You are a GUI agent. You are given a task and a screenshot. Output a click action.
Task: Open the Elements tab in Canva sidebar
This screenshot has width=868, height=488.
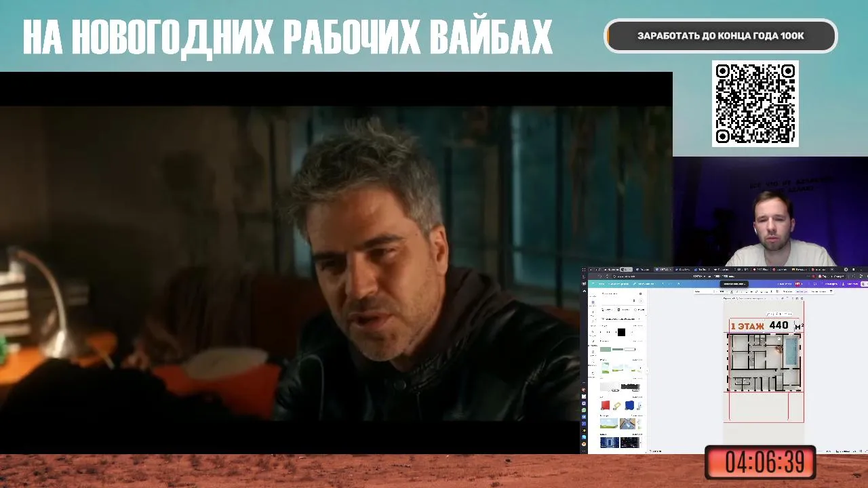click(593, 302)
